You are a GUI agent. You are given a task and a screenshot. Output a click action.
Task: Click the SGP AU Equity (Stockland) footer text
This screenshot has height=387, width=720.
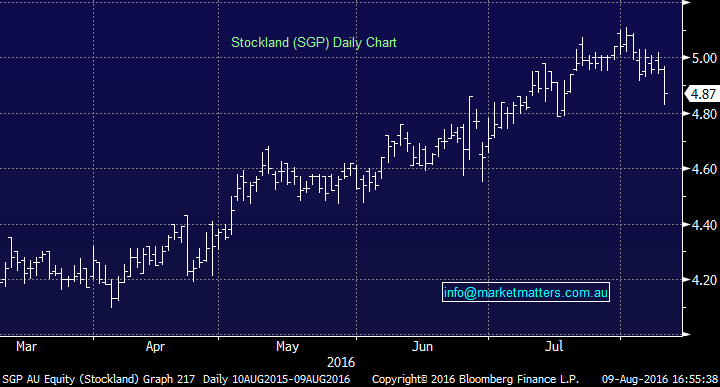click(71, 379)
